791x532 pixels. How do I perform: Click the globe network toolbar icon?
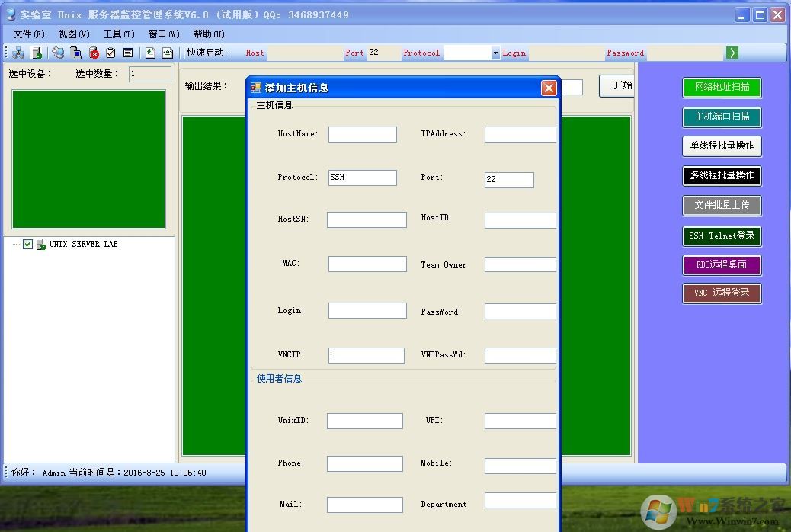(58, 53)
